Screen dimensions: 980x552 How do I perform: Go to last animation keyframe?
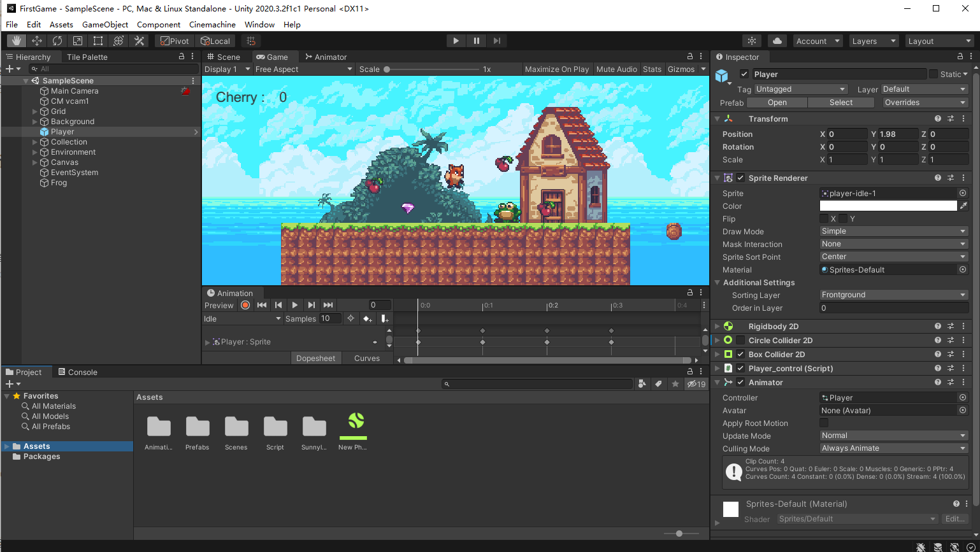pyautogui.click(x=328, y=305)
